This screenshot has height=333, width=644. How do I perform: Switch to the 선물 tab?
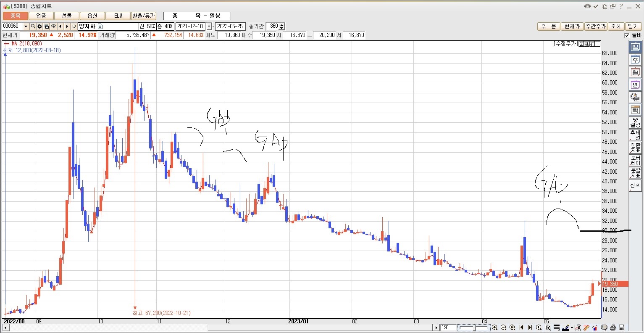pos(67,16)
